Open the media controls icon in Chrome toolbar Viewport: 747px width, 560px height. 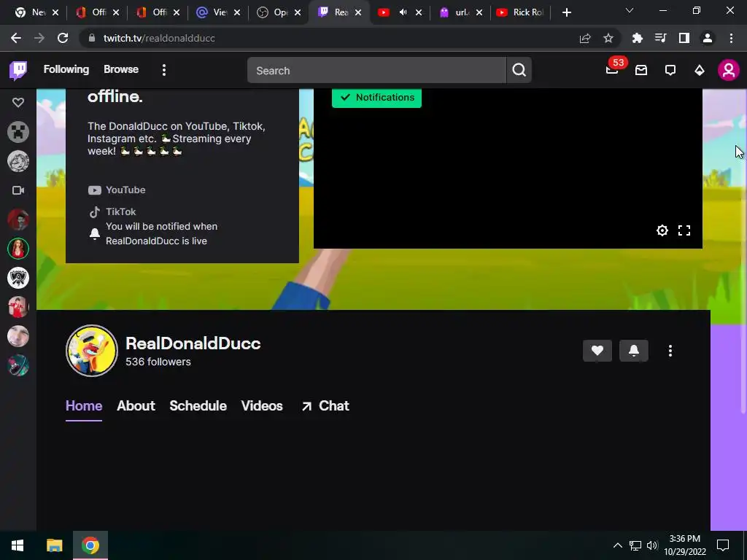pyautogui.click(x=660, y=38)
